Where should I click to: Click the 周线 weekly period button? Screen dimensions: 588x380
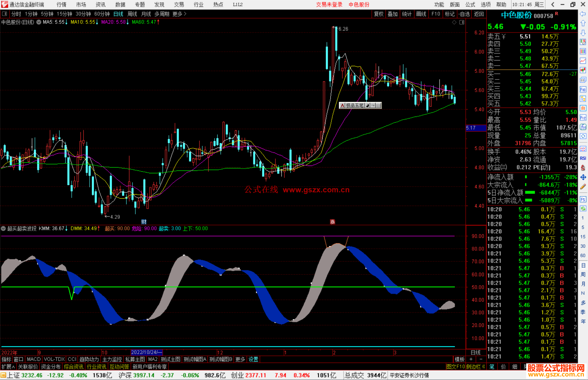[x=132, y=14]
